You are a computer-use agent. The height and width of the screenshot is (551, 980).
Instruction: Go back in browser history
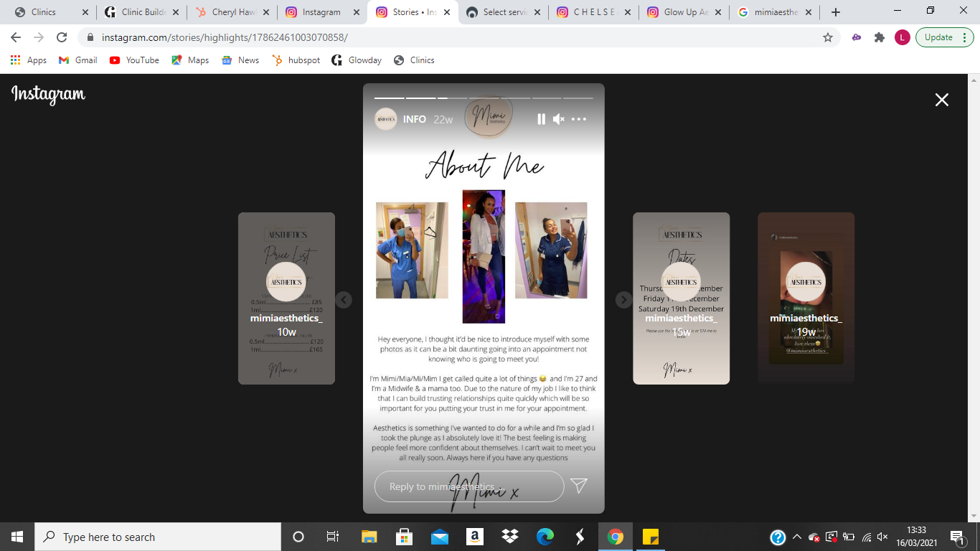click(x=16, y=37)
